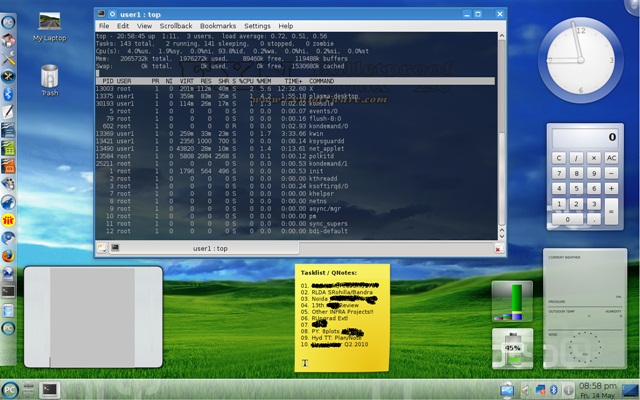Open the View menu in Konsole
Screen dimensions: 640x400
pos(144,26)
